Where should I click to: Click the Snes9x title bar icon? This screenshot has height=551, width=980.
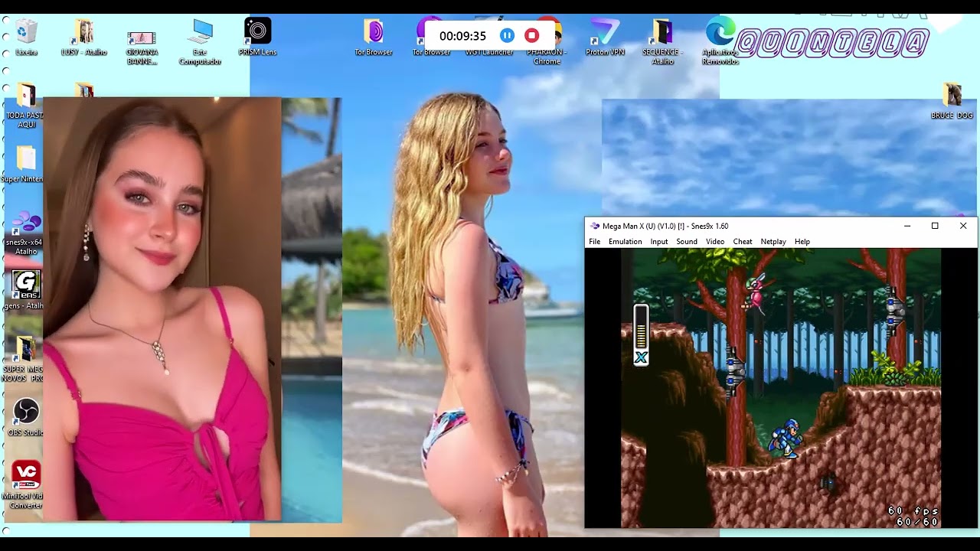pos(595,226)
